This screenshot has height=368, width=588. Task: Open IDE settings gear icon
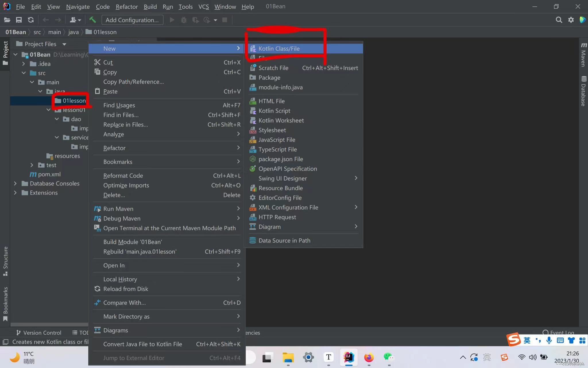pos(571,20)
